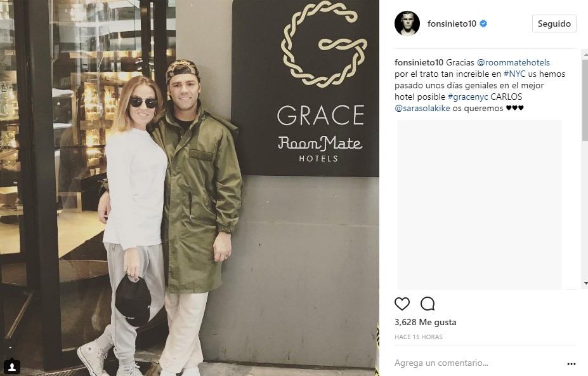Image resolution: width=588 pixels, height=376 pixels.
Task: Click the scrollbar up arrow
Action: tap(585, 55)
